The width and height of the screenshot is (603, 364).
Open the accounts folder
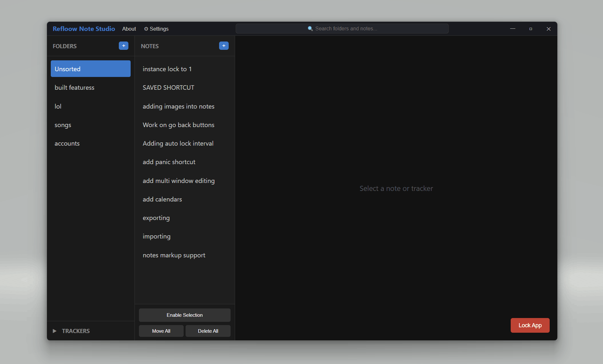(67, 143)
